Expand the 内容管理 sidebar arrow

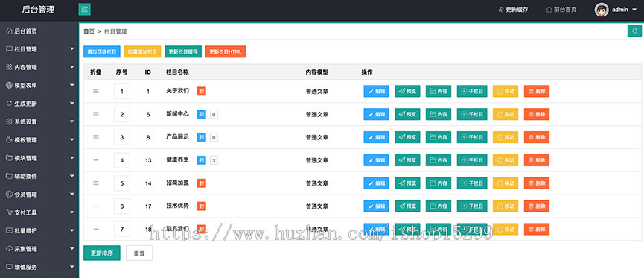[x=72, y=67]
